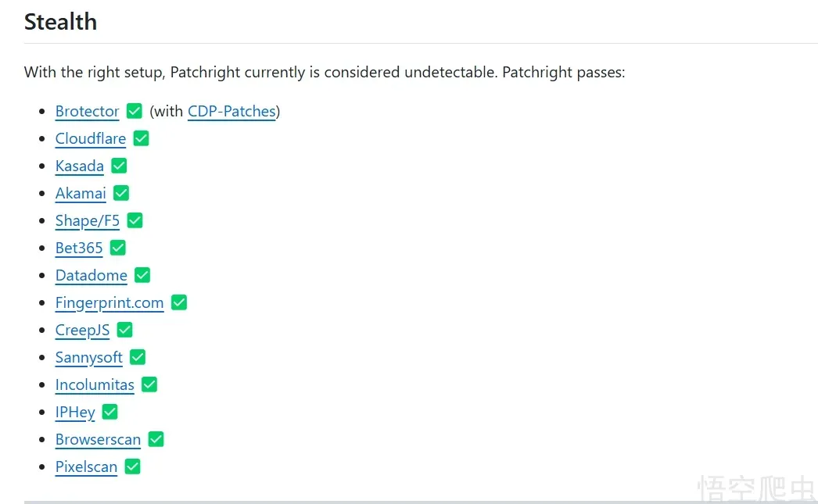Open the Akamai link

[81, 193]
